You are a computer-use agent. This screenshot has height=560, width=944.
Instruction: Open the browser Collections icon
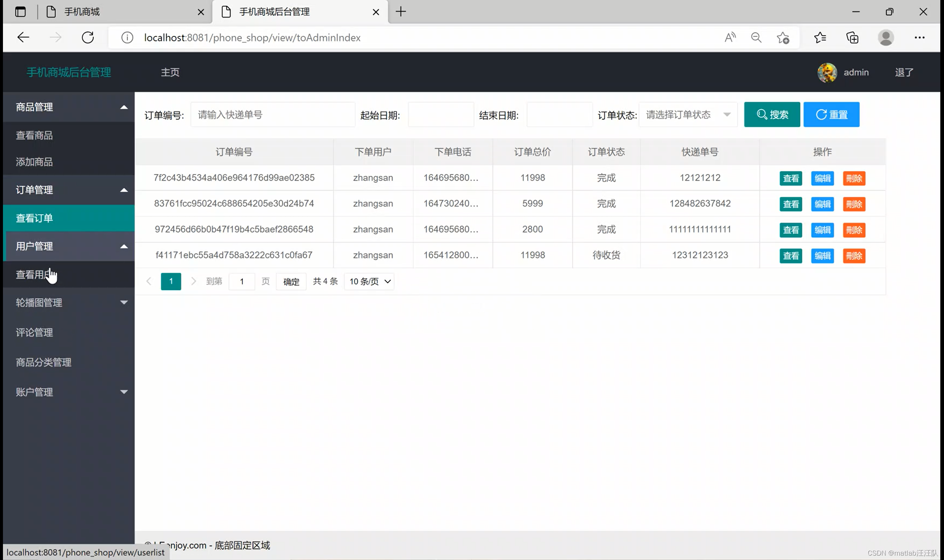pyautogui.click(x=852, y=37)
